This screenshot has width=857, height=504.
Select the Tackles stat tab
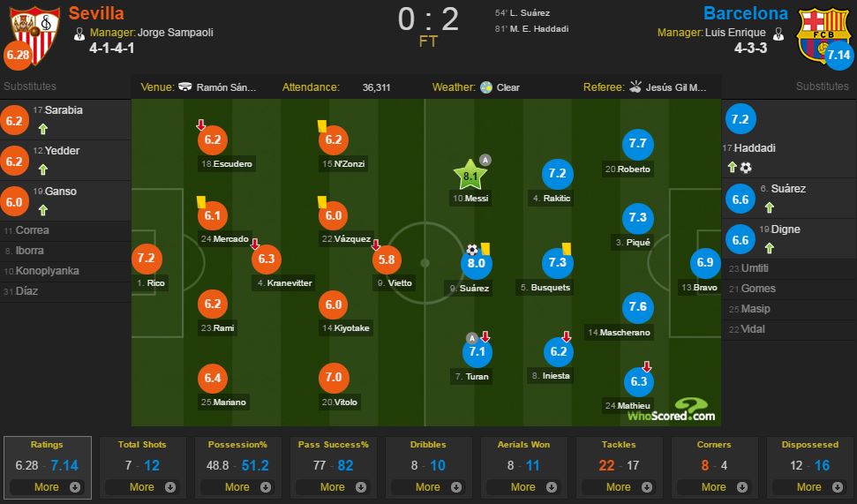(x=619, y=468)
